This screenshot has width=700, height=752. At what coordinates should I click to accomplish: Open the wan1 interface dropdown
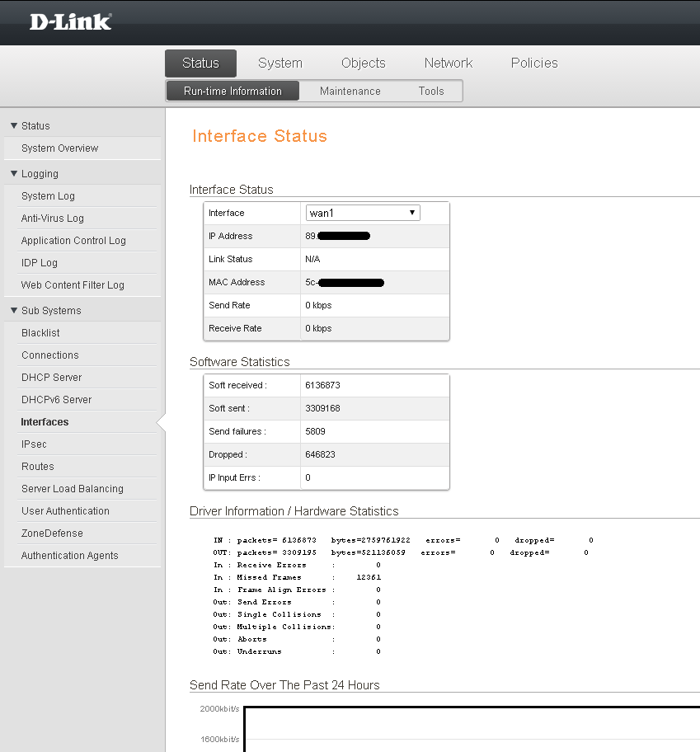(x=362, y=213)
